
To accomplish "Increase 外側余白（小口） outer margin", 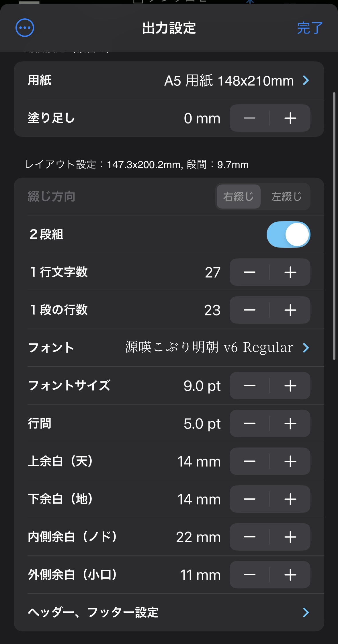I will click(x=290, y=575).
